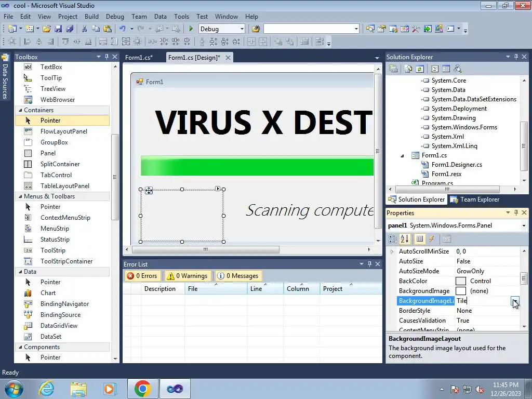532x399 pixels.
Task: Toggle the 0 Errors filter button
Action: [142, 276]
